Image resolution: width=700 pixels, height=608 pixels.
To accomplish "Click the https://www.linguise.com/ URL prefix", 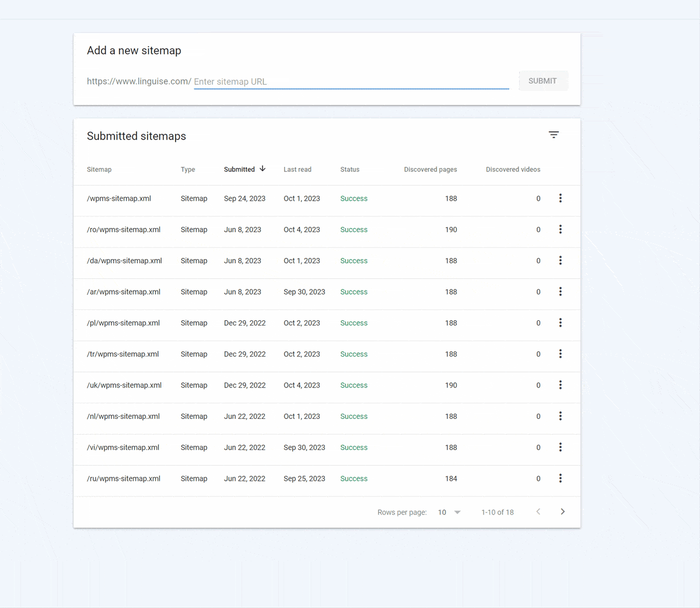I will tap(139, 81).
